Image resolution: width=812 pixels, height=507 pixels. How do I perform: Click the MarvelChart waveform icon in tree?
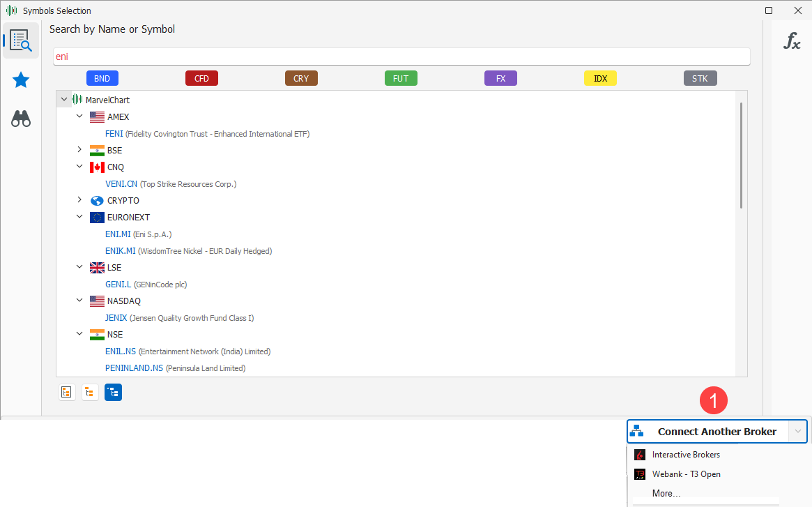point(77,100)
